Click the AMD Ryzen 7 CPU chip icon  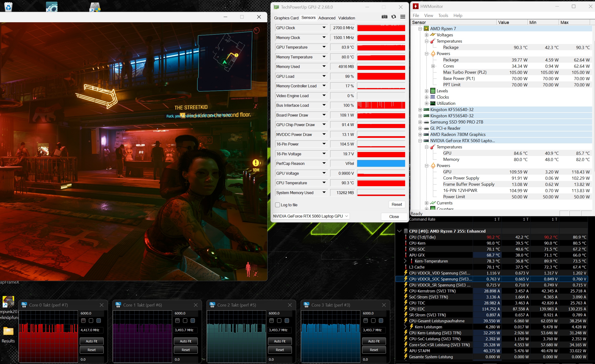pos(426,28)
